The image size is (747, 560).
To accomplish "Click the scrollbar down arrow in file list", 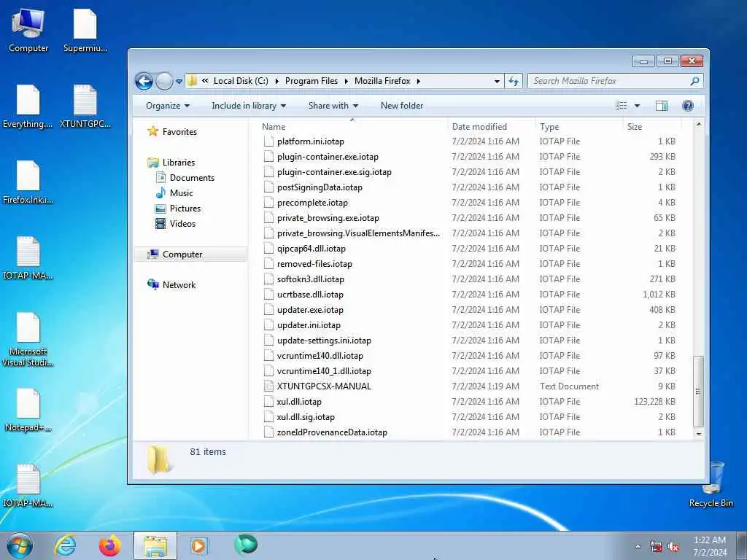I will point(698,434).
